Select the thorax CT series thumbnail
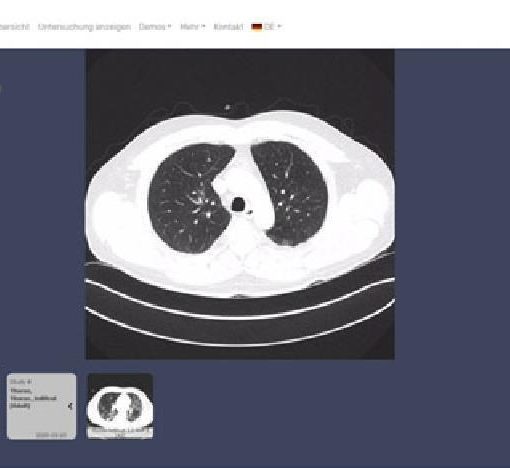The image size is (510, 468). click(120, 406)
